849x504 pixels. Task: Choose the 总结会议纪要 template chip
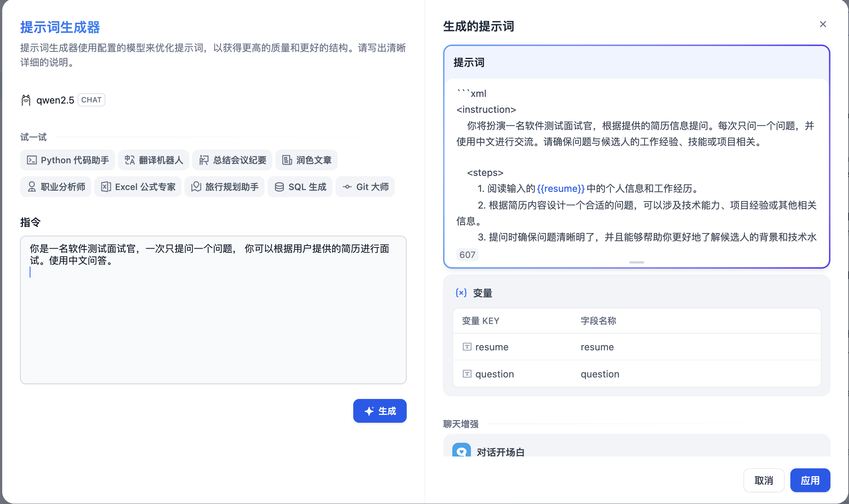click(232, 160)
